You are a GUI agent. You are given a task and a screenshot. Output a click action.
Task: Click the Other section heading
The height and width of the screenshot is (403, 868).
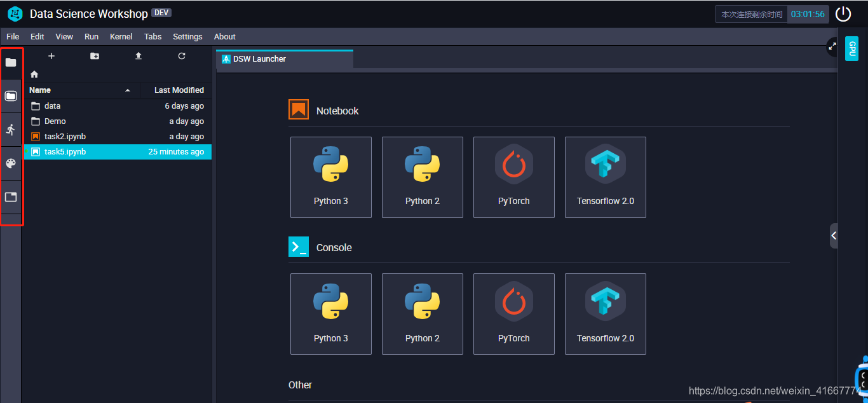pyautogui.click(x=300, y=385)
